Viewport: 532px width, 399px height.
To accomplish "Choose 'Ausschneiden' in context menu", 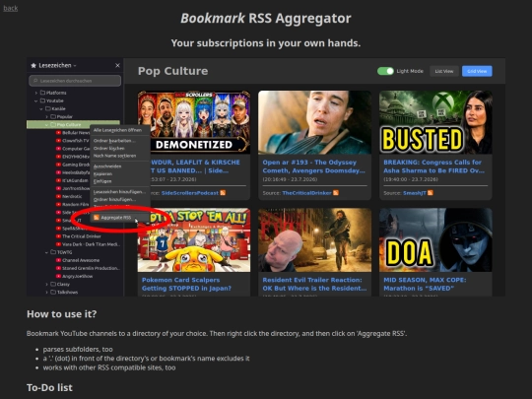I will 107,166.
